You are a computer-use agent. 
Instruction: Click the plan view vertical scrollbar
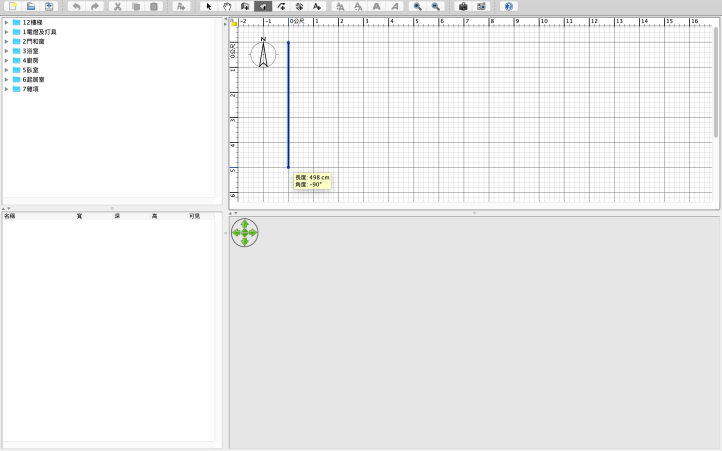coord(715,80)
